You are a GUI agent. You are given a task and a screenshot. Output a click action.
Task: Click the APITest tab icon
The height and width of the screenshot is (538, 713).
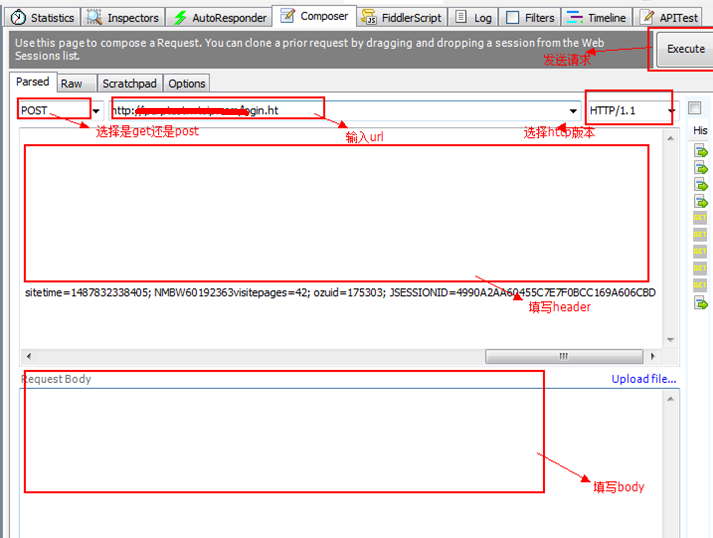(x=647, y=17)
